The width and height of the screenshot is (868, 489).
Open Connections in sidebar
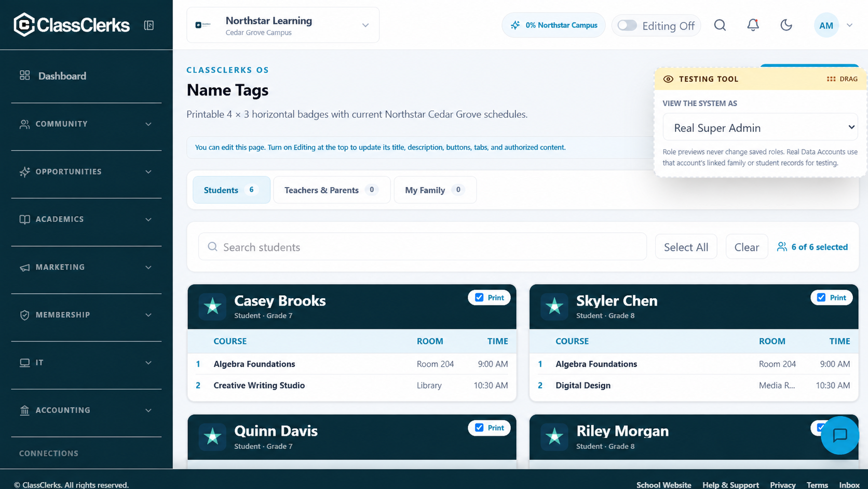[x=49, y=453]
